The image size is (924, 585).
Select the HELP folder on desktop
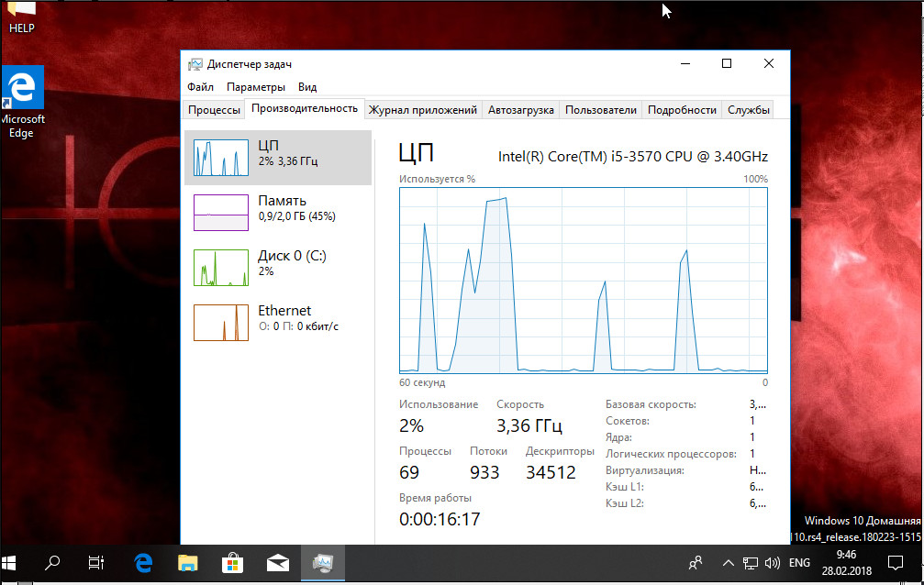pos(21,17)
